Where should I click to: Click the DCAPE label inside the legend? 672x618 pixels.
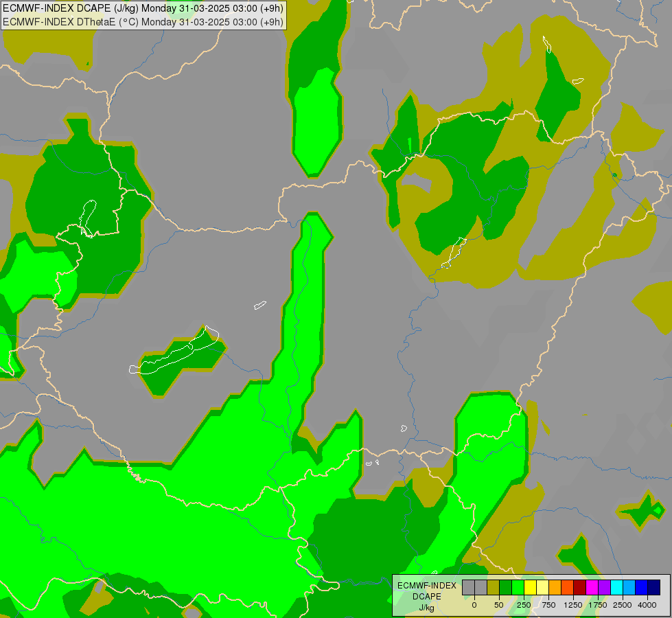[426, 597]
